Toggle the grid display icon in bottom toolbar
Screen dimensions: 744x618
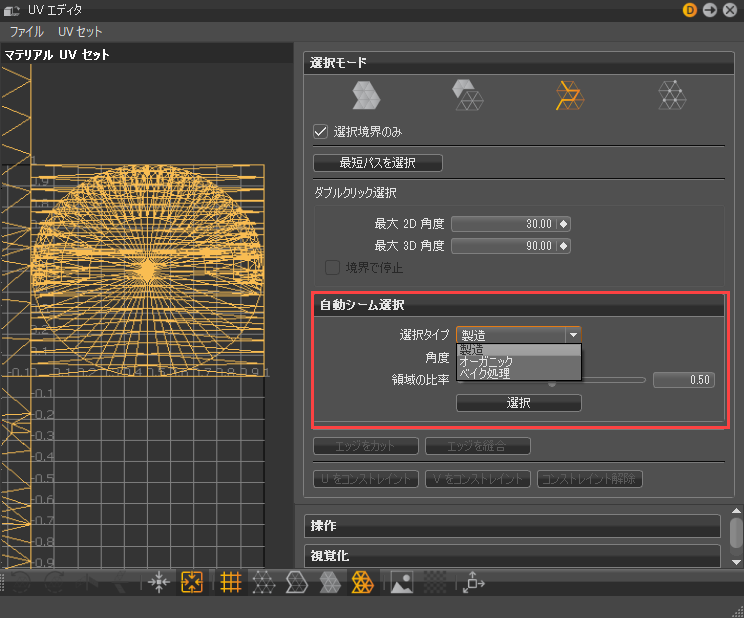231,582
